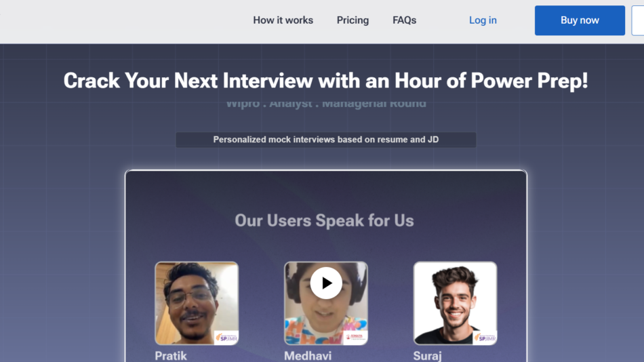Viewport: 644px width, 362px height.
Task: Click the Pratik name label
Action: pyautogui.click(x=171, y=356)
